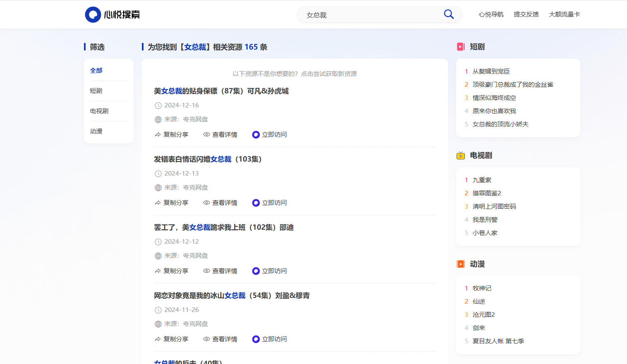Click the 短剧 section play icon
Image resolution: width=627 pixels, height=364 pixels.
click(x=461, y=47)
